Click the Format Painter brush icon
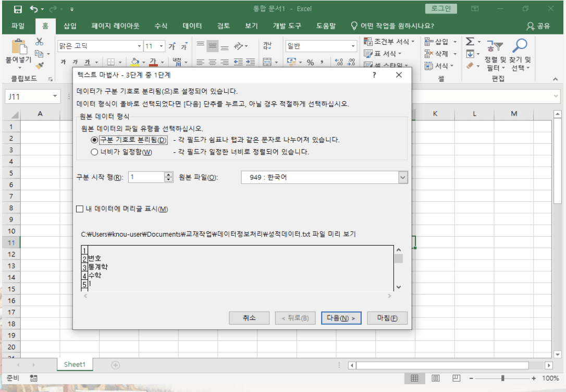 (39, 65)
